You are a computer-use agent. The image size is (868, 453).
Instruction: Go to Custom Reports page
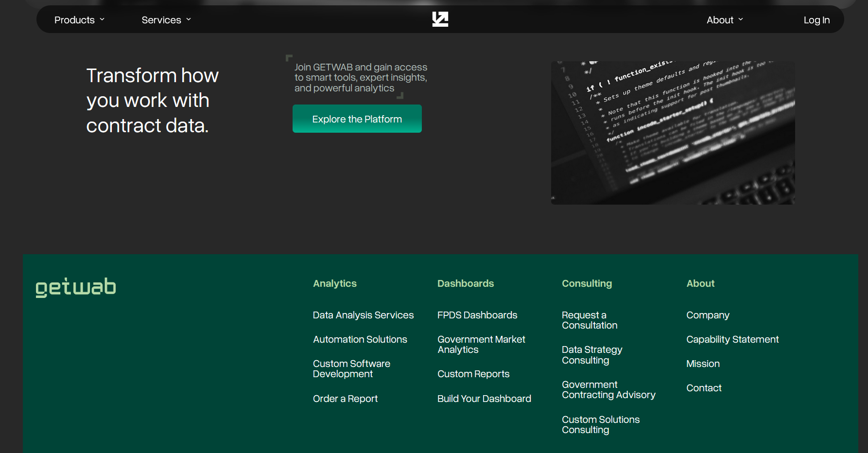point(473,374)
